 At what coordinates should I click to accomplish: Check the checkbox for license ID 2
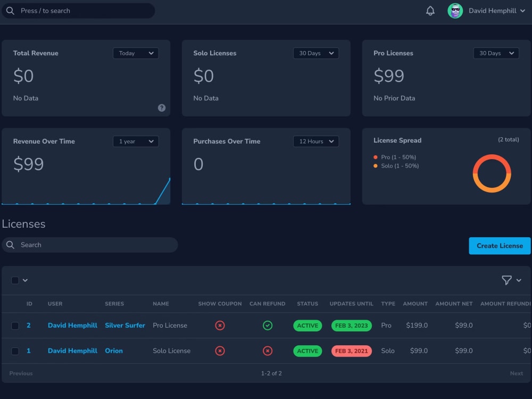tap(14, 325)
